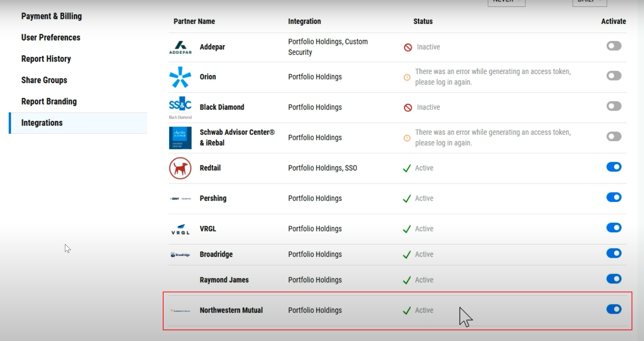644x341 pixels.
Task: Click the Addepar logo icon
Action: point(180,48)
